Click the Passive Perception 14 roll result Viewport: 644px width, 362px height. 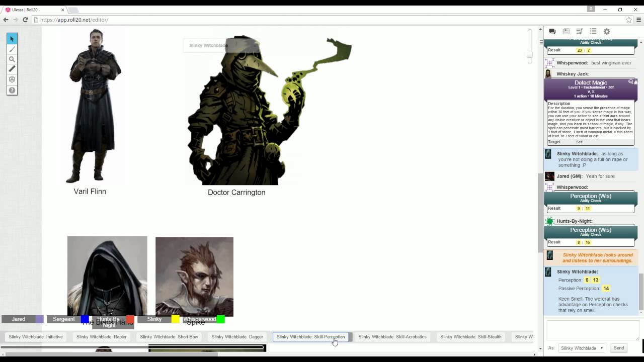[606, 289]
